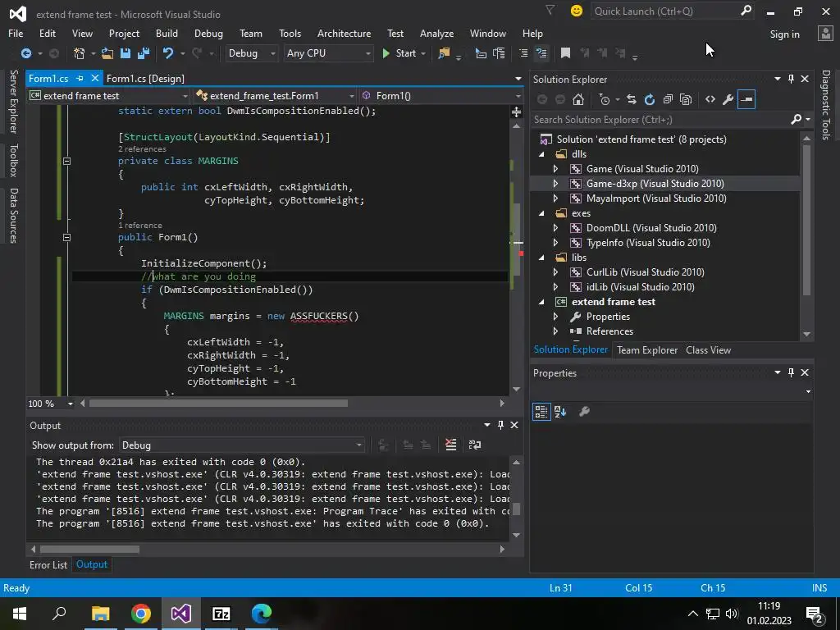Switch to the Error List tab

tap(48, 564)
